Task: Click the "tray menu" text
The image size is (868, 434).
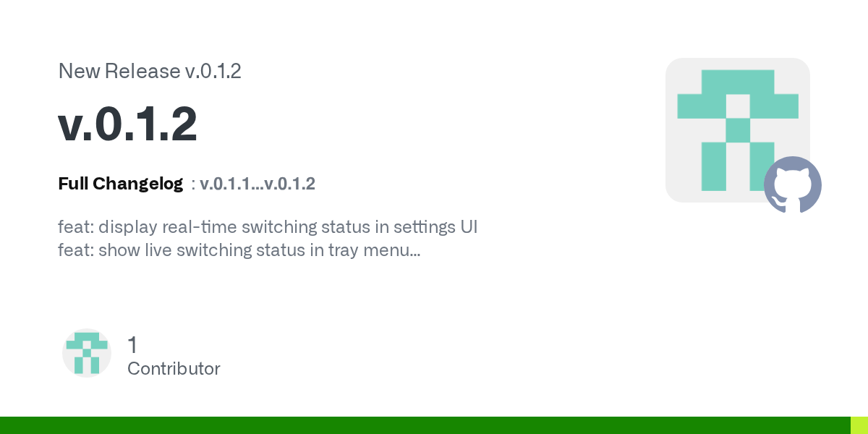Action: 370,251
